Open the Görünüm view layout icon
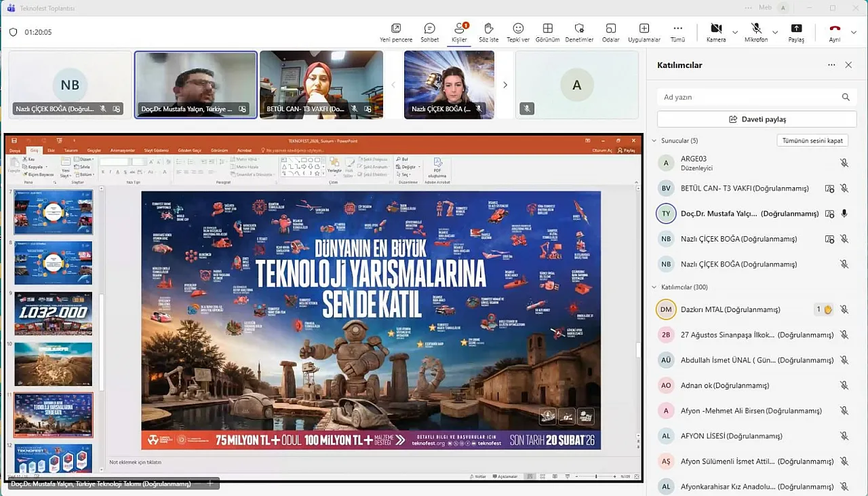The height and width of the screenshot is (496, 868). click(x=547, y=28)
